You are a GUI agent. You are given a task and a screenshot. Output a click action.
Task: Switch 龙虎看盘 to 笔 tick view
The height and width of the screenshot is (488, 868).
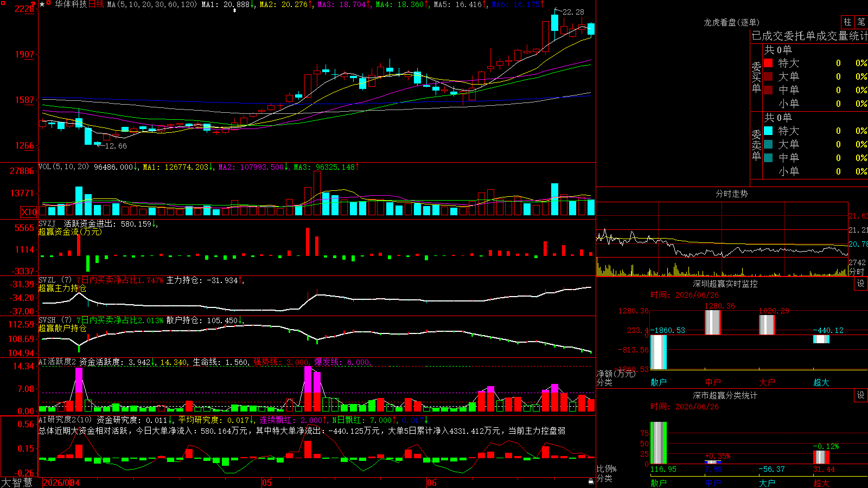point(861,22)
